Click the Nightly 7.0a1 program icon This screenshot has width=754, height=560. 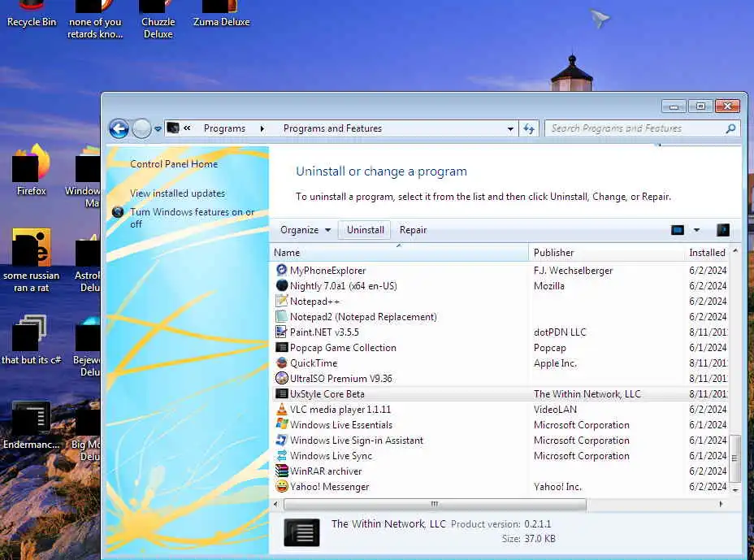[281, 286]
